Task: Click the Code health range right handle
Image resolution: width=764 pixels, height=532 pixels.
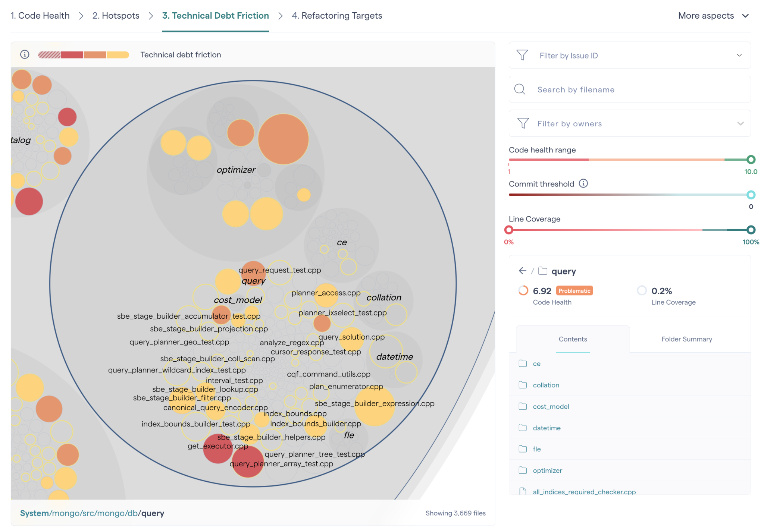Action: [751, 160]
